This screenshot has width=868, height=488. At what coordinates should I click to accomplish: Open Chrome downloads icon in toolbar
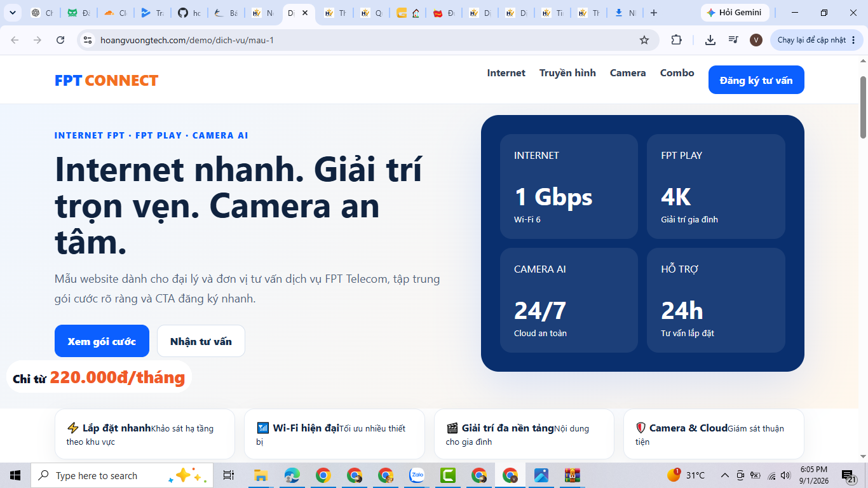710,40
